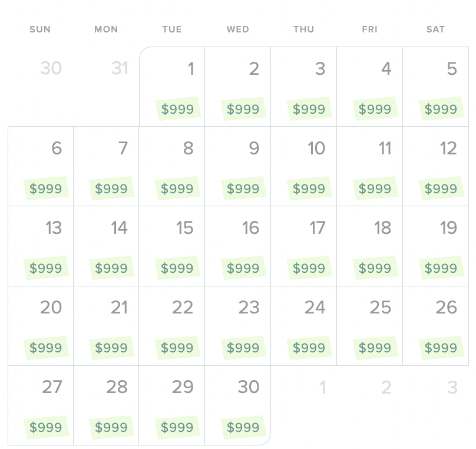The height and width of the screenshot is (449, 476).
Task: Click the $999 price label under day 15
Action: 177,268
